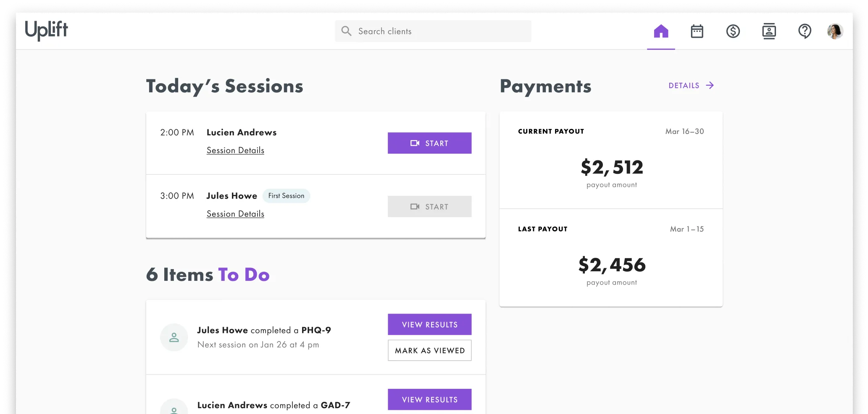The width and height of the screenshot is (868, 414).
Task: Click the First Session badge
Action: pyautogui.click(x=286, y=196)
